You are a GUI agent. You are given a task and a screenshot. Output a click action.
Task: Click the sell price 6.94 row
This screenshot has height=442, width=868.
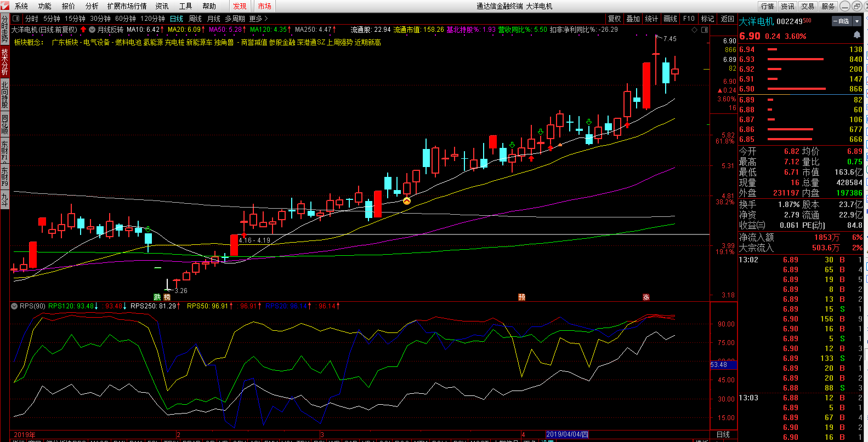pyautogui.click(x=801, y=49)
